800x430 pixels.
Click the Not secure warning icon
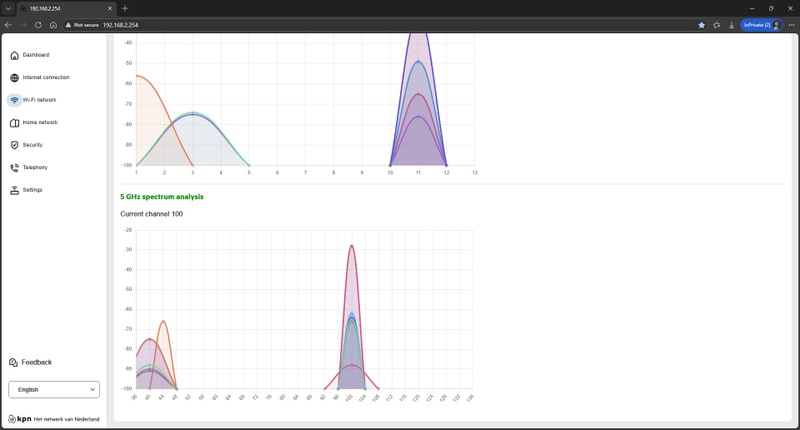tap(68, 24)
